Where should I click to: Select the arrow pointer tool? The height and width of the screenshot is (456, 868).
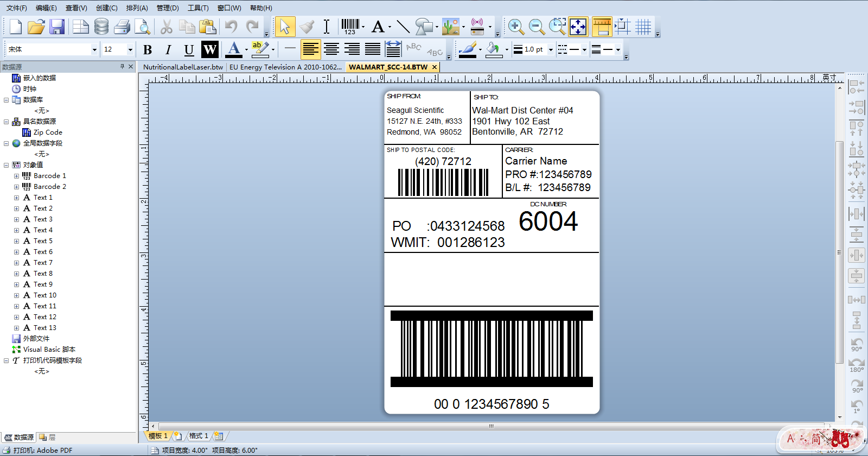tap(285, 27)
